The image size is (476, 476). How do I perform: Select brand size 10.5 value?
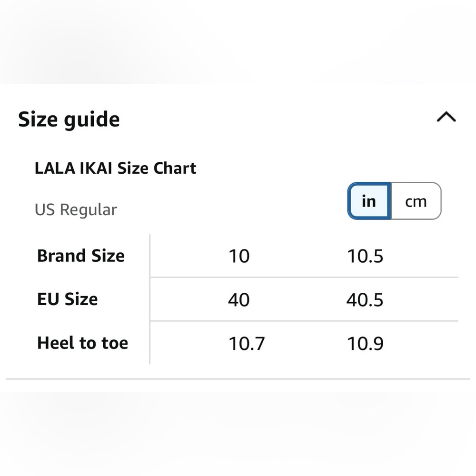click(366, 256)
